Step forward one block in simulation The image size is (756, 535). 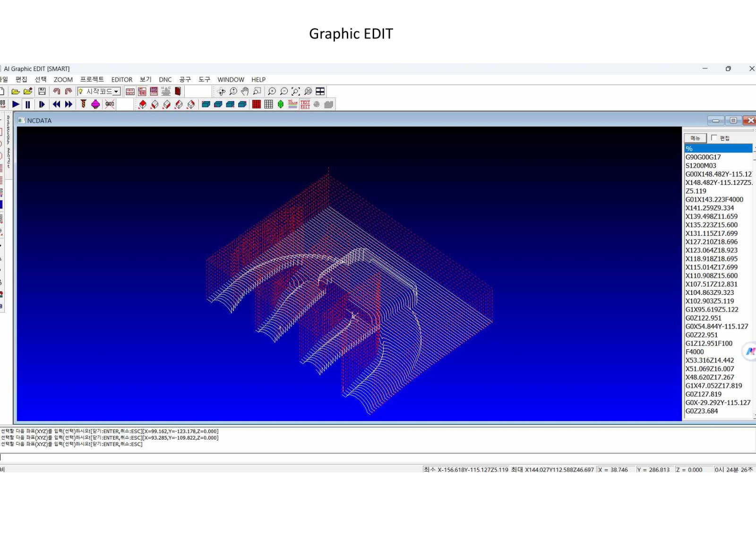click(x=42, y=104)
